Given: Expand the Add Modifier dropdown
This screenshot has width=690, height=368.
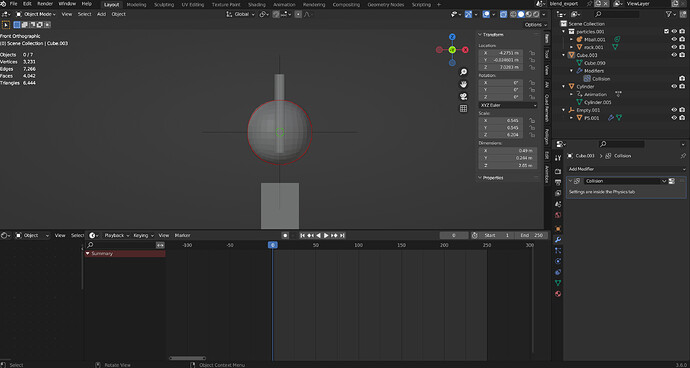Looking at the screenshot, I should tap(627, 169).
